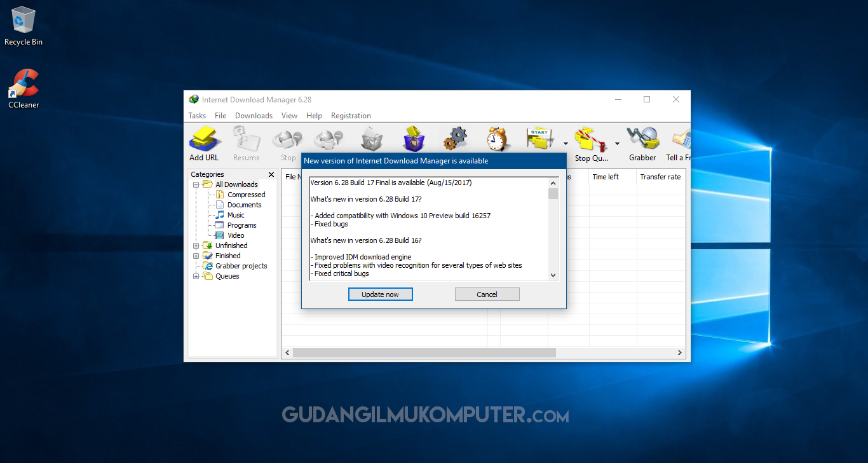The image size is (868, 463).
Task: Open the Start Queue dropdown arrow
Action: 566,144
